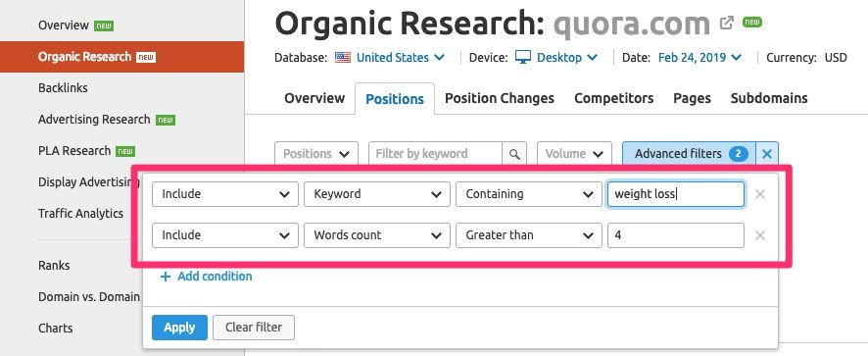Open quora.com external link icon

pyautogui.click(x=726, y=23)
